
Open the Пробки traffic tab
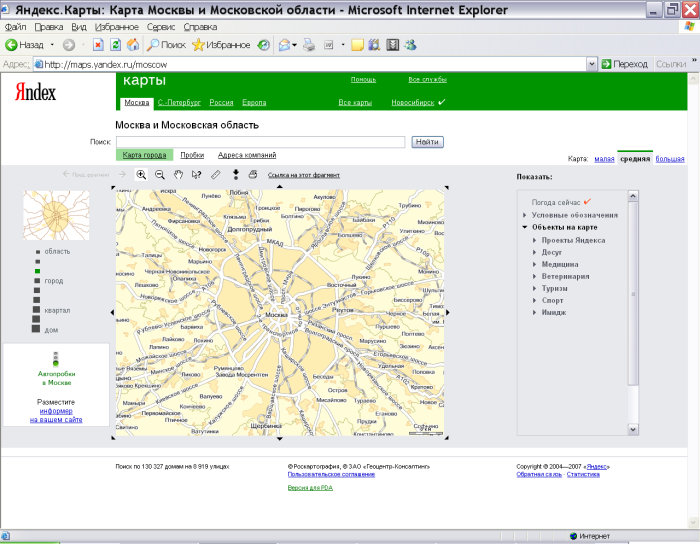point(192,155)
